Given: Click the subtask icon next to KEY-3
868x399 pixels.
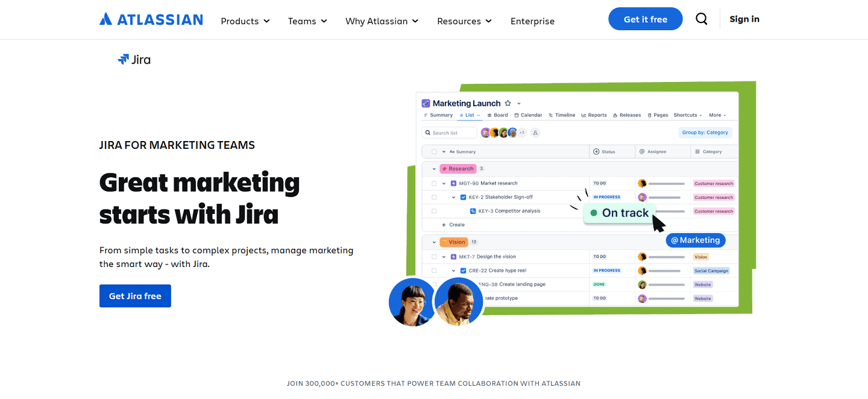Looking at the screenshot, I should pyautogui.click(x=471, y=210).
